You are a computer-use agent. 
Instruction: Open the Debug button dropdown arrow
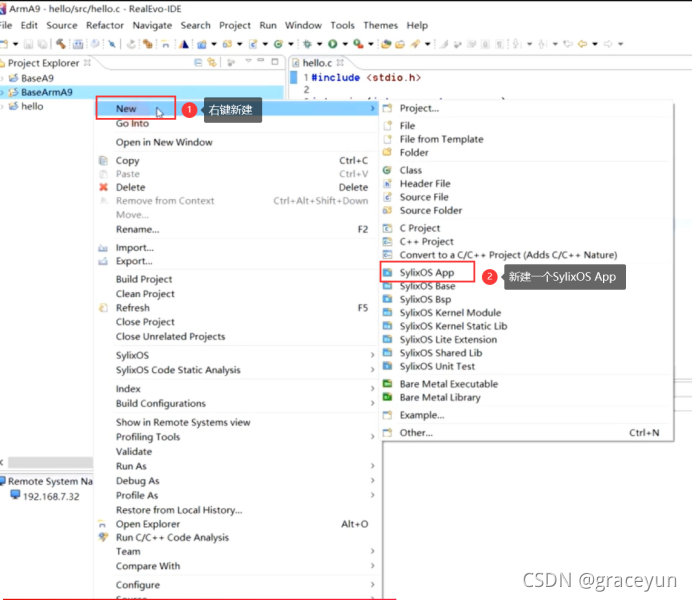coord(320,44)
